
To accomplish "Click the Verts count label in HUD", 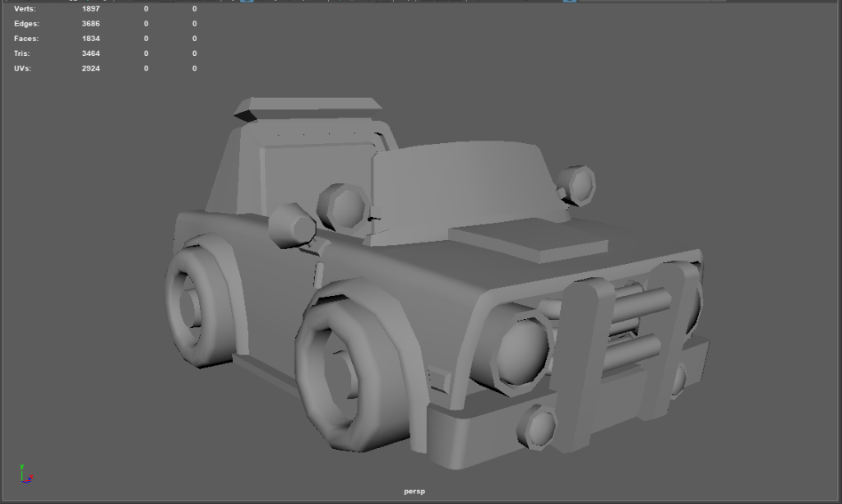I will tap(25, 9).
